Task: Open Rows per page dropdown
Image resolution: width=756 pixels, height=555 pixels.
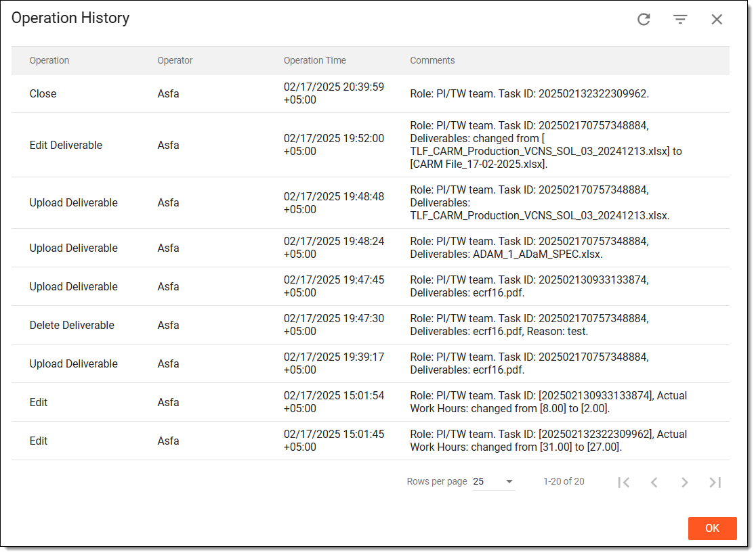Action: 494,481
